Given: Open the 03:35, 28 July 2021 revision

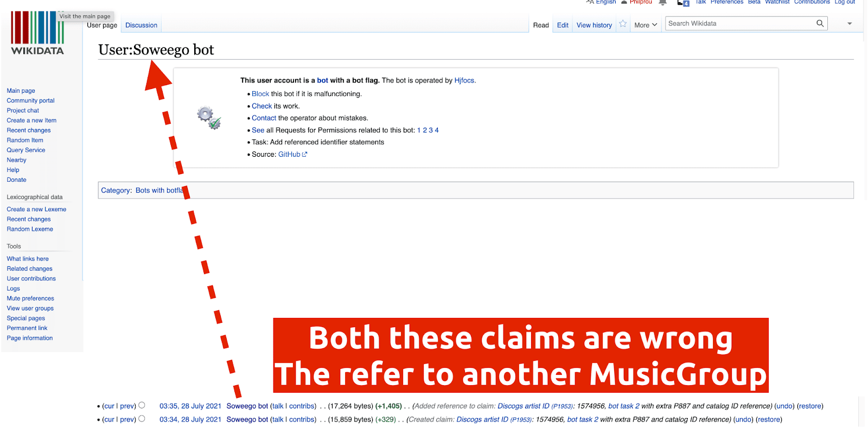Looking at the screenshot, I should pos(190,406).
